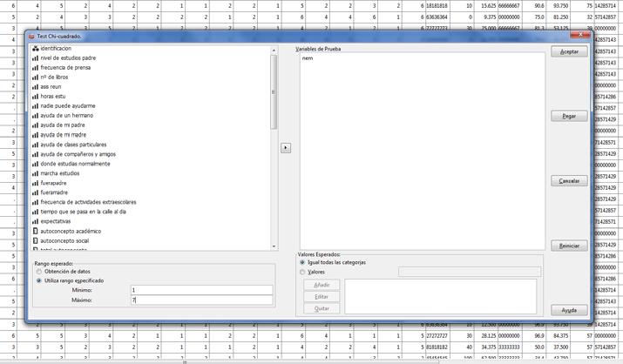Click the scale icon beside 'autoconcepto social'
The width and height of the screenshot is (623, 364).
(x=36, y=241)
